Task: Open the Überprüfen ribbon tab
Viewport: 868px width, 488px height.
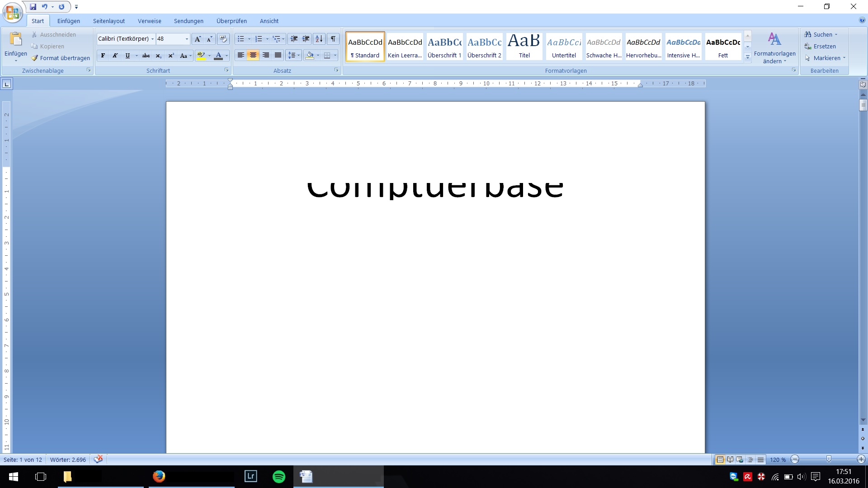Action: point(231,21)
